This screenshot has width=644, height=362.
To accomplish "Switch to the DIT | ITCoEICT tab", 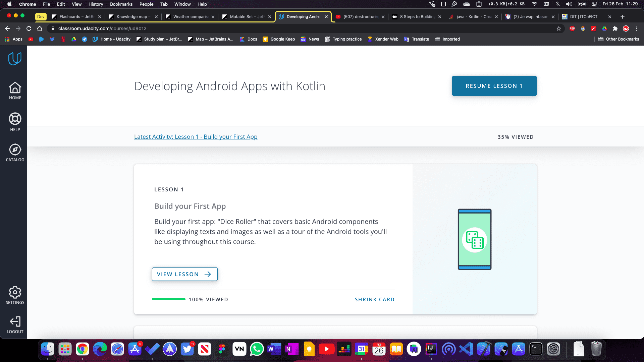I will pyautogui.click(x=587, y=17).
